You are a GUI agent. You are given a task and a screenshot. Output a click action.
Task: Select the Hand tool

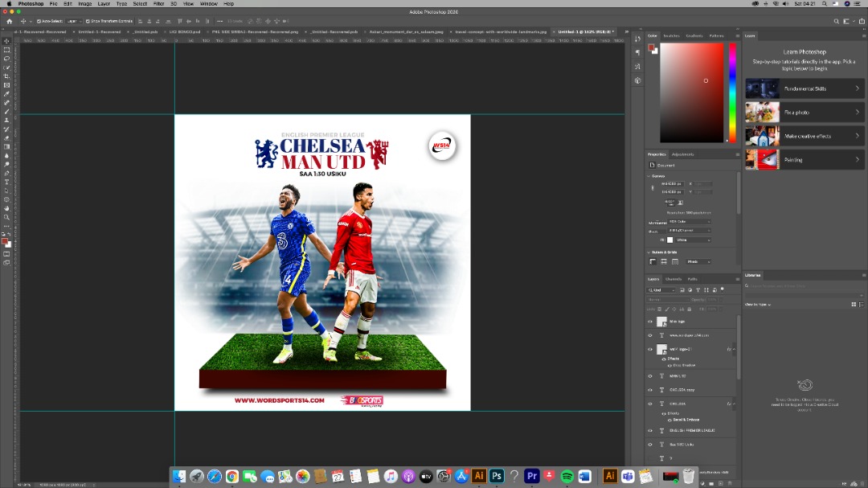6,208
